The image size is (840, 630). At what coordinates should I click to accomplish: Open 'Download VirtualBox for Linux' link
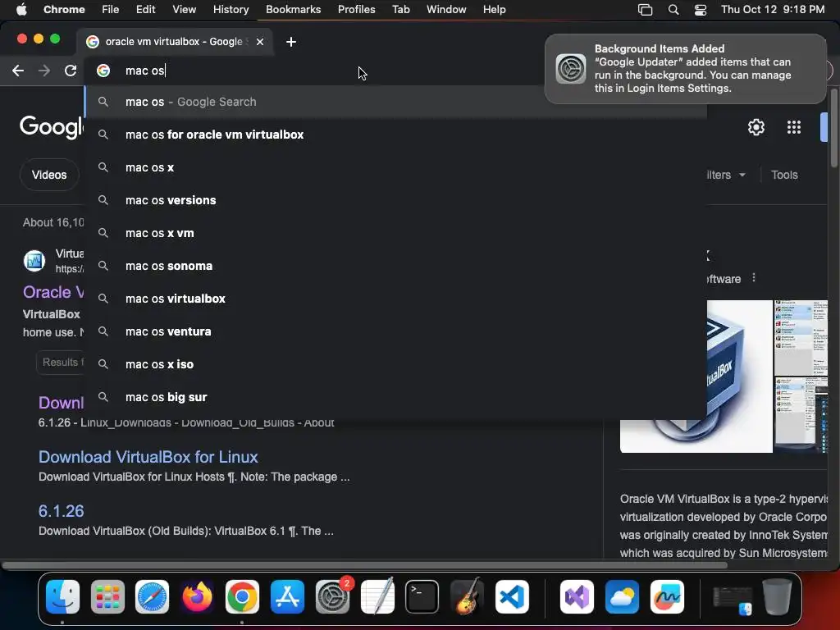click(x=148, y=457)
